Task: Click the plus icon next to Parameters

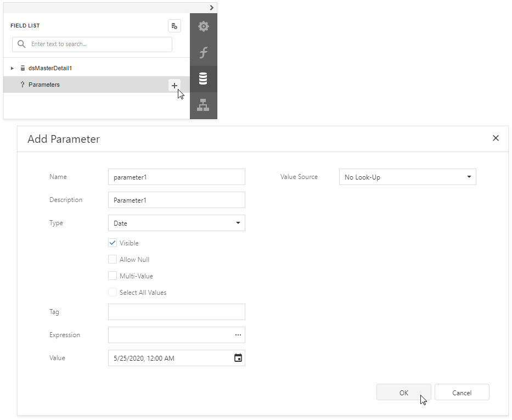Action: (175, 85)
